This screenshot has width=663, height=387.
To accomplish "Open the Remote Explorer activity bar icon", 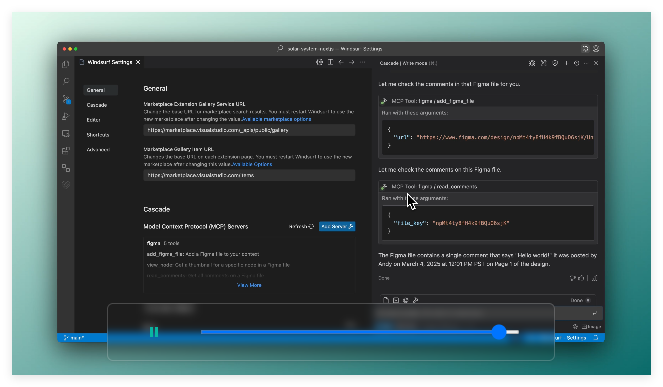I will point(66,134).
